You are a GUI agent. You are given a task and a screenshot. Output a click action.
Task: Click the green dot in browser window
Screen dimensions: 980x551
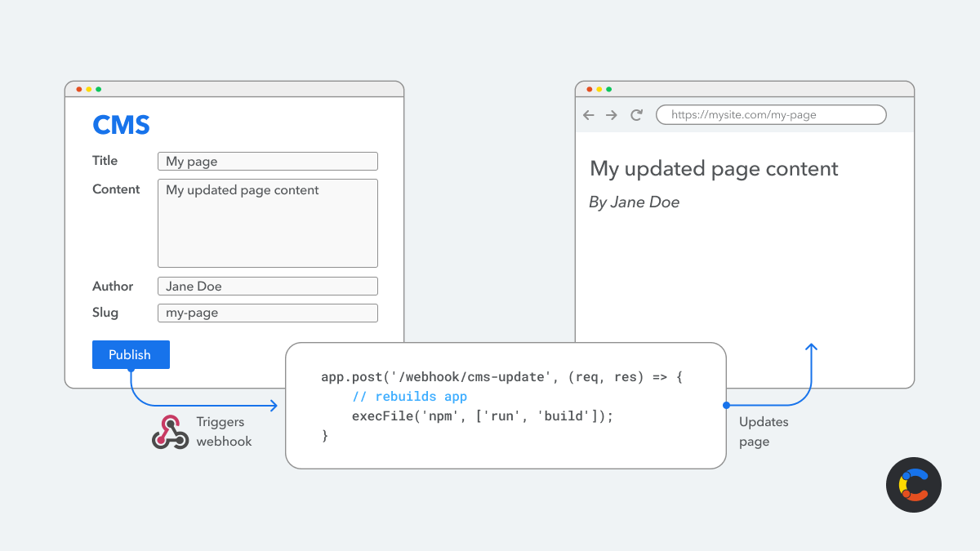(609, 89)
